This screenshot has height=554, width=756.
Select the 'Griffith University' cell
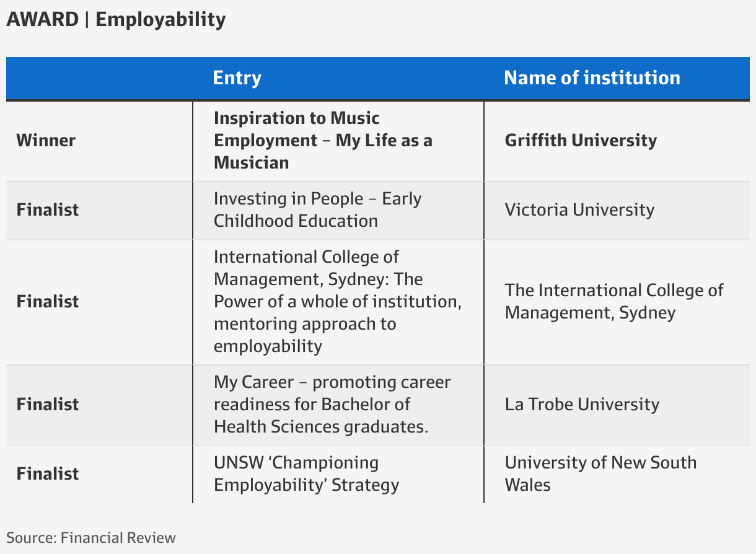(x=581, y=140)
